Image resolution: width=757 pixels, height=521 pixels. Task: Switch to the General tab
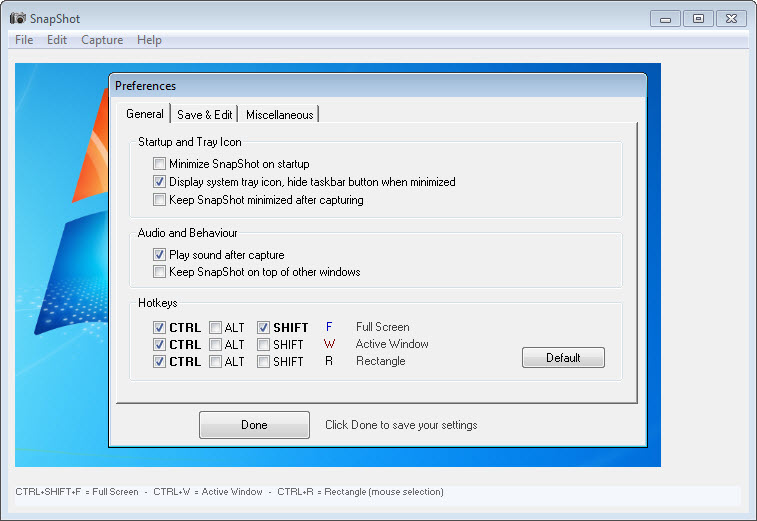coord(144,114)
